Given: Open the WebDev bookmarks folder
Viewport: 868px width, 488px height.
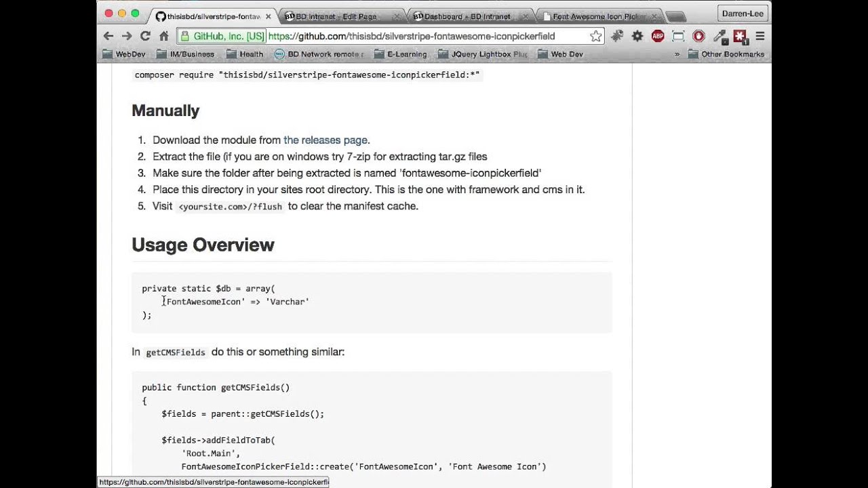Looking at the screenshot, I should [x=124, y=54].
